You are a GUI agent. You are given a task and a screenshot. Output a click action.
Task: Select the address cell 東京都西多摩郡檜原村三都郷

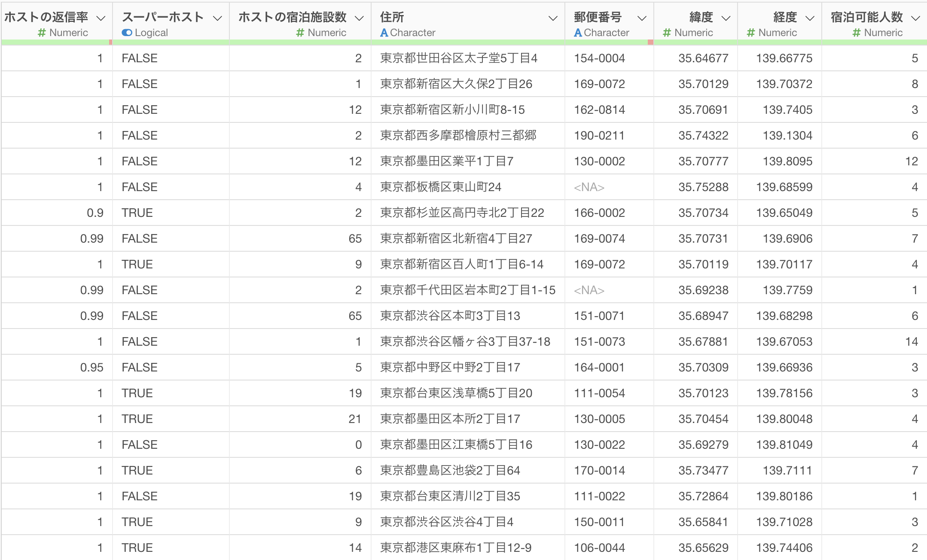coord(458,136)
